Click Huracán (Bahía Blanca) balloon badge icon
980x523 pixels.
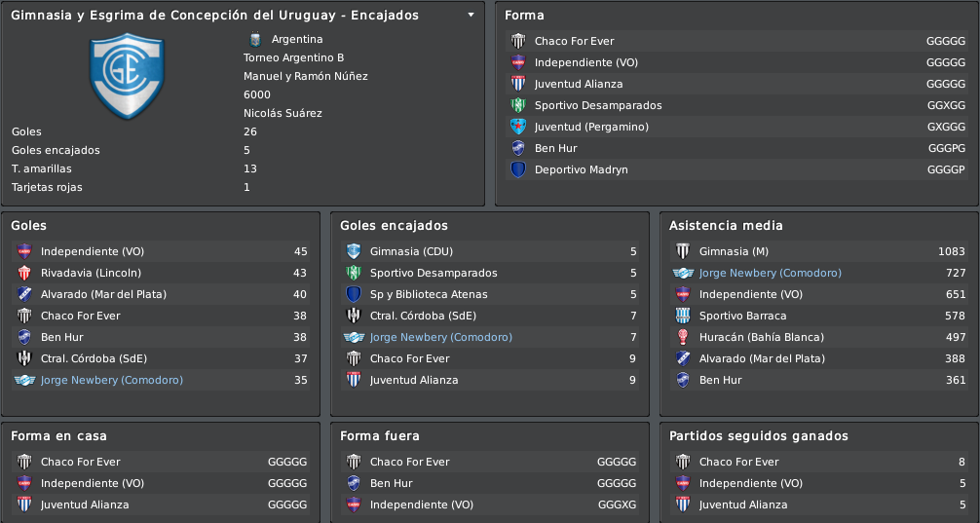(x=683, y=337)
